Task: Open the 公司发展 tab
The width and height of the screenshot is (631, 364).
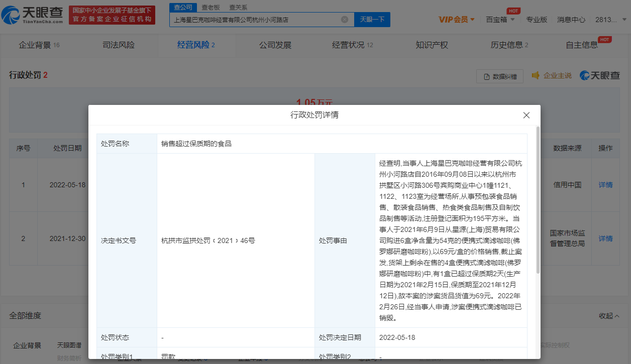Action: [x=275, y=45]
